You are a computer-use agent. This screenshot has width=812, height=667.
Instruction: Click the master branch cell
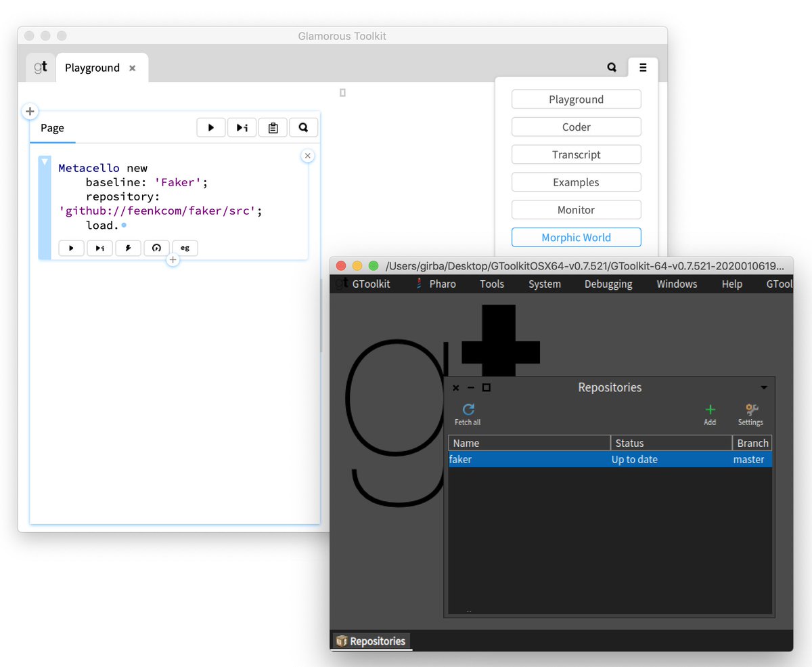(x=748, y=459)
